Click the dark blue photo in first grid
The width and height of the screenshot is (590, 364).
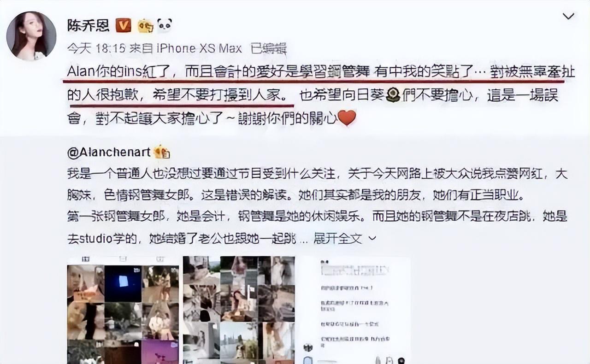pyautogui.click(x=123, y=283)
